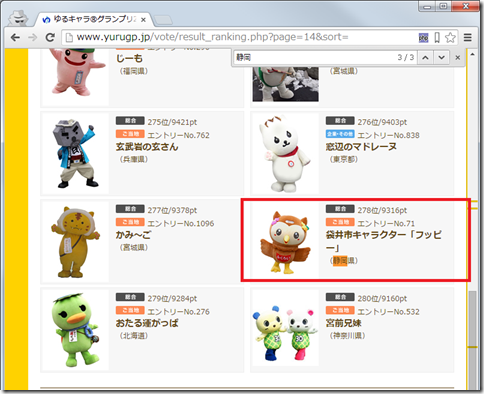Open the じーも character name link
The height and width of the screenshot is (394, 484).
click(x=129, y=59)
